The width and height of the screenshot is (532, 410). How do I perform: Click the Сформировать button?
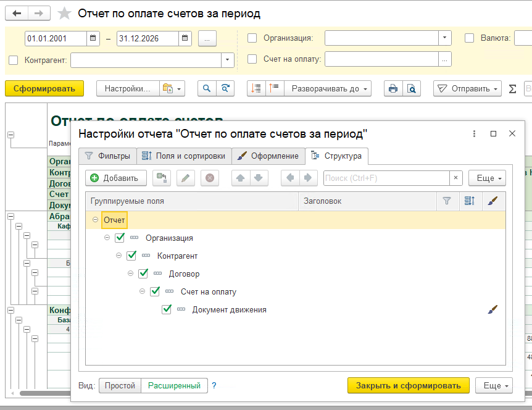point(44,88)
